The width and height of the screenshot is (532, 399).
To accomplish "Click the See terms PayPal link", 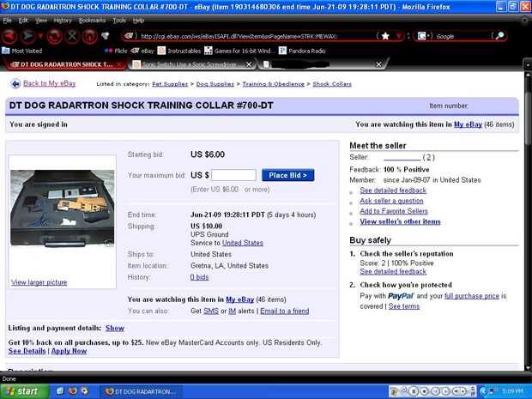I will tap(404, 306).
